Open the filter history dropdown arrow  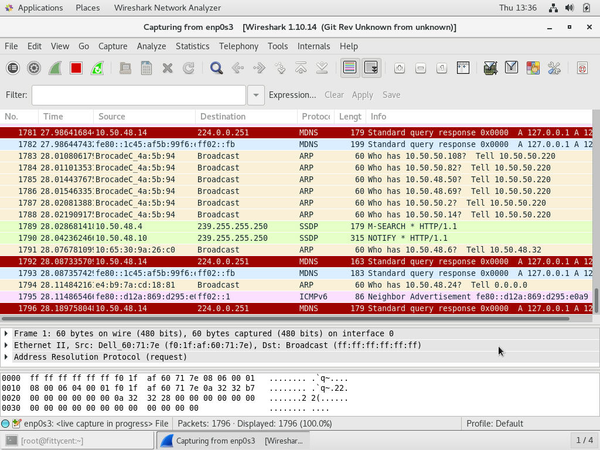[256, 95]
